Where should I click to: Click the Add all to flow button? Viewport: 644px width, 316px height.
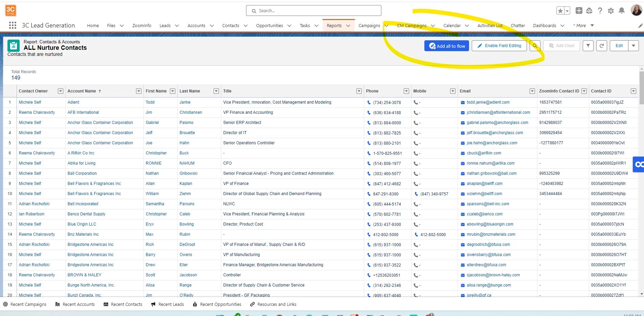(x=447, y=46)
